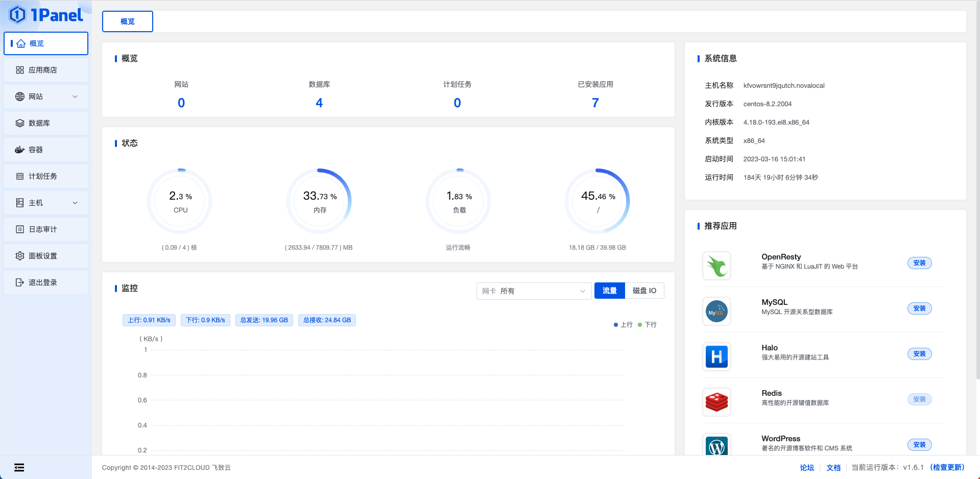This screenshot has height=479, width=980.
Task: Click the centos-8.2.2004 version value
Action: pyautogui.click(x=768, y=104)
